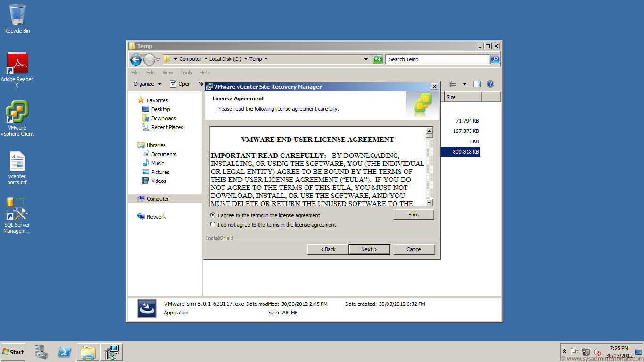
Task: Open the Recycle Bin desktop icon
Action: click(17, 19)
